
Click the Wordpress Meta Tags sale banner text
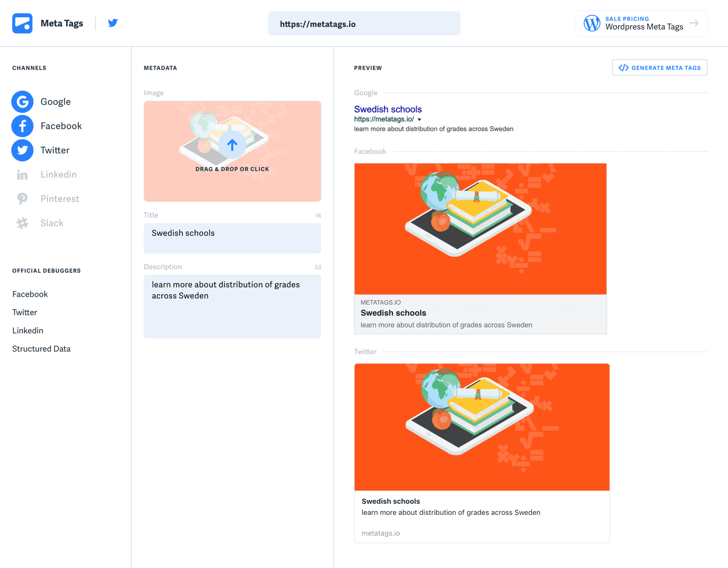[644, 27]
